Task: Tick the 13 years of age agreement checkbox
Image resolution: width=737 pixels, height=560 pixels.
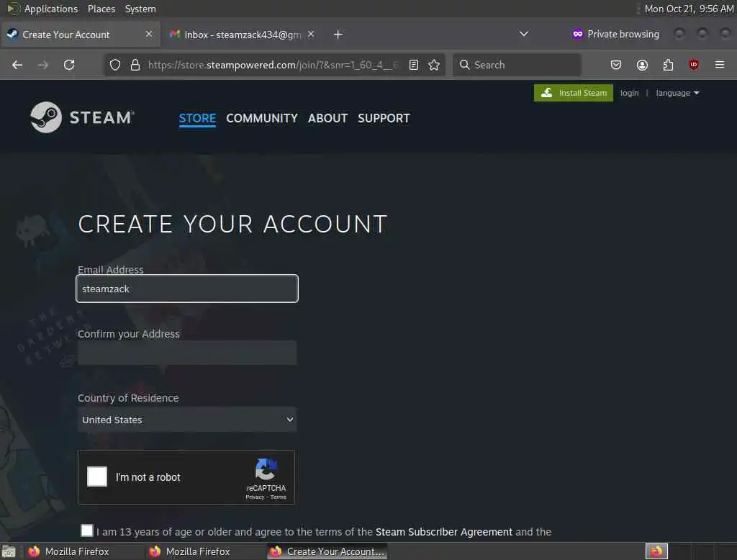Action: (87, 530)
